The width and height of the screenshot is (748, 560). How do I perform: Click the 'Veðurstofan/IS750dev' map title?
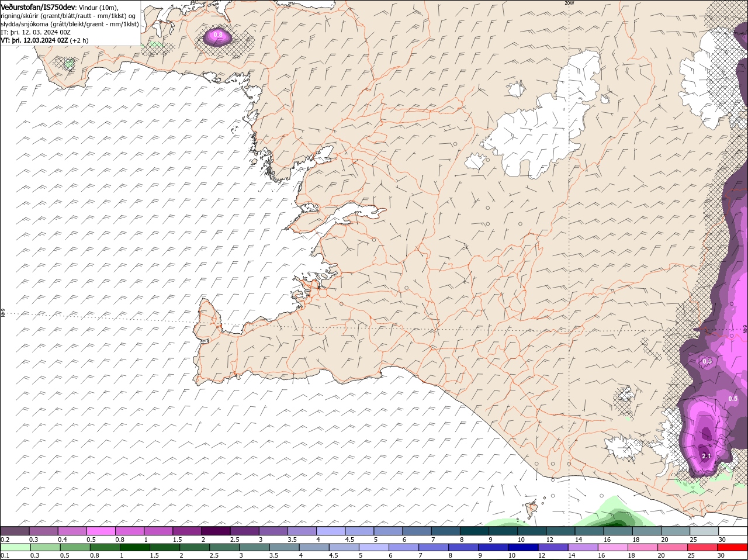point(38,6)
